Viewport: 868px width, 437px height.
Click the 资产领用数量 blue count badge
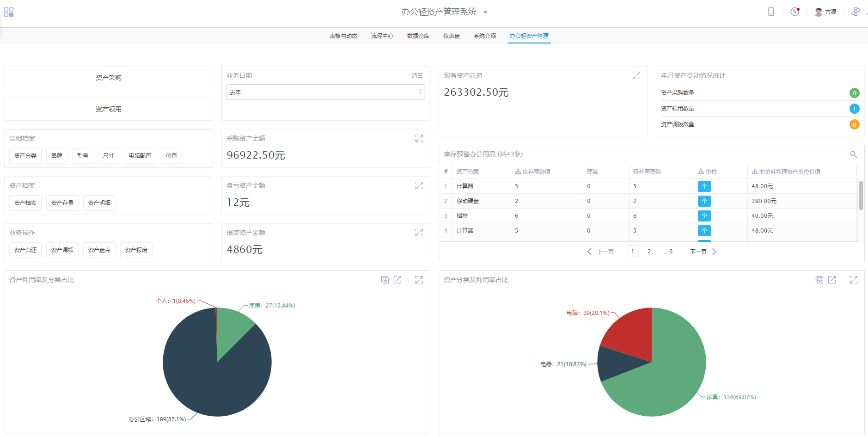(x=855, y=109)
